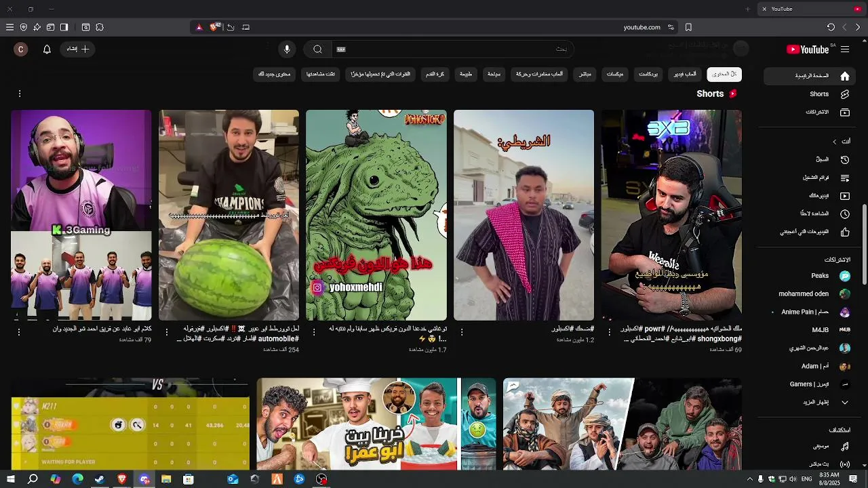The height and width of the screenshot is (488, 868).
Task: Select the 'All content' (كل المحتوى) filter chip
Action: point(724,74)
